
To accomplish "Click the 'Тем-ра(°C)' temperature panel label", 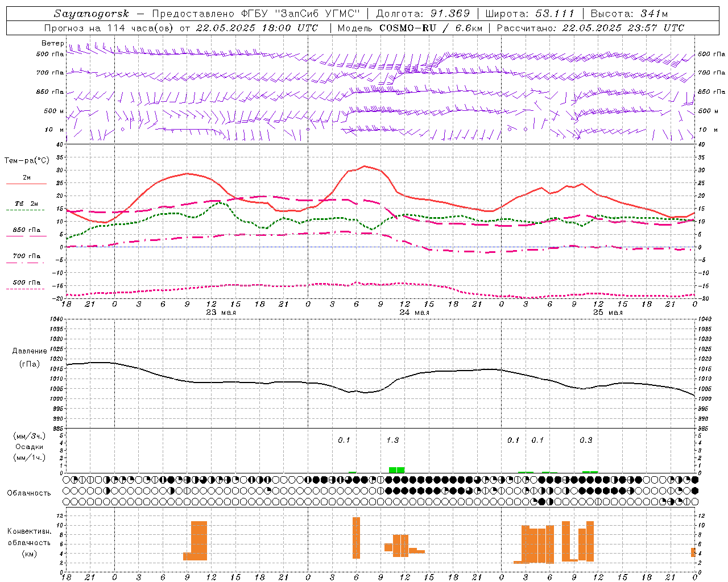I will pyautogui.click(x=27, y=161).
